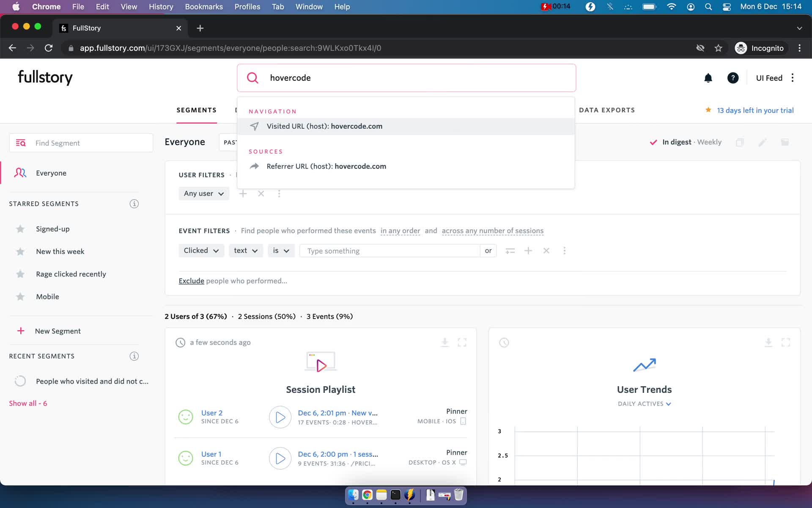Image resolution: width=812 pixels, height=508 pixels.
Task: Click the event filter refine icon next to or
Action: click(x=510, y=251)
